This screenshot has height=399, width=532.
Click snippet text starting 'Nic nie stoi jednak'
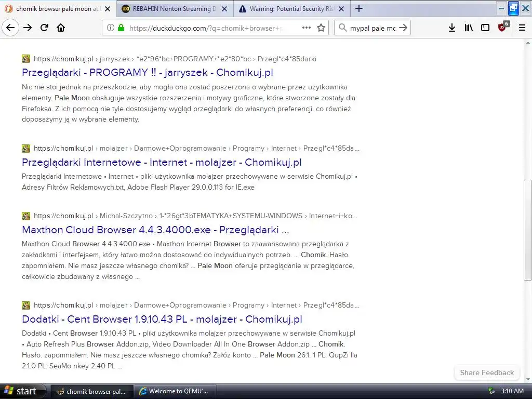(x=188, y=103)
